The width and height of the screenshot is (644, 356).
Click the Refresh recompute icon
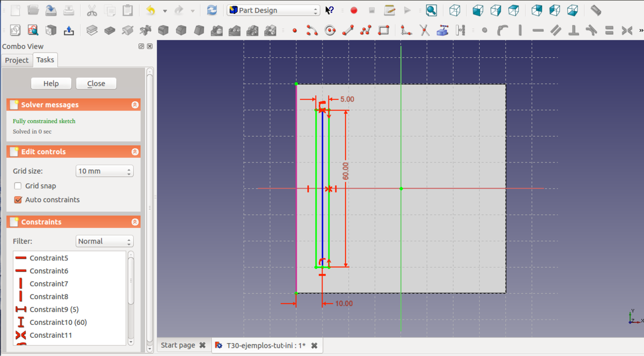pyautogui.click(x=212, y=10)
